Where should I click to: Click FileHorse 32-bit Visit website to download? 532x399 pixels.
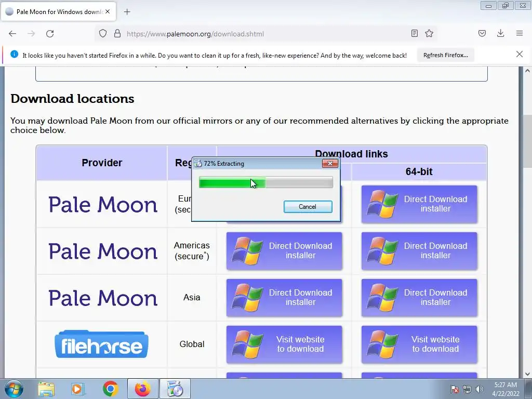coord(284,344)
